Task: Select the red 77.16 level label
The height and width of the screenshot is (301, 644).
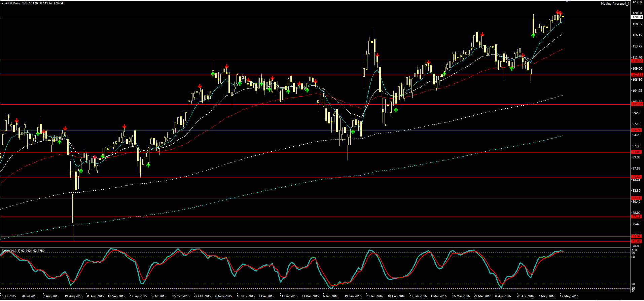Action: pos(637,217)
